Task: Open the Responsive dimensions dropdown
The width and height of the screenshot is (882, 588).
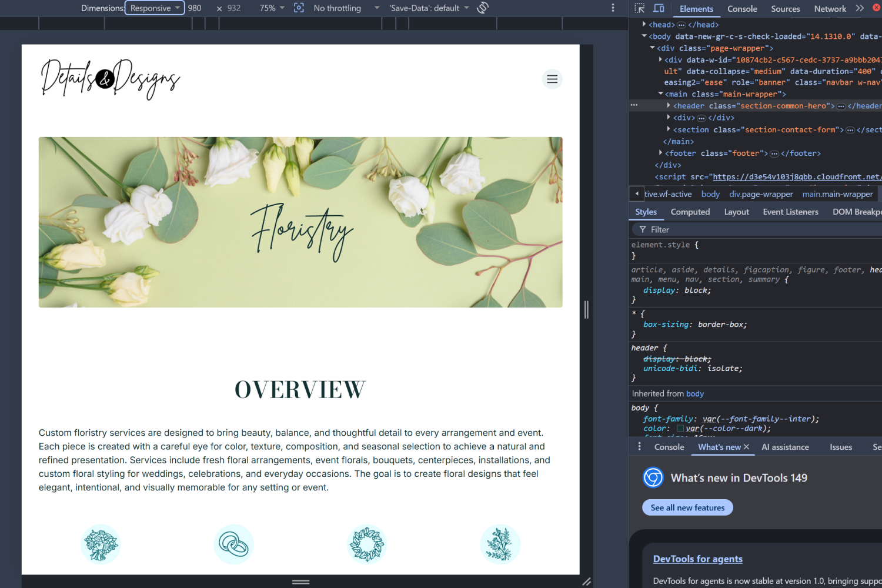Action: [155, 8]
